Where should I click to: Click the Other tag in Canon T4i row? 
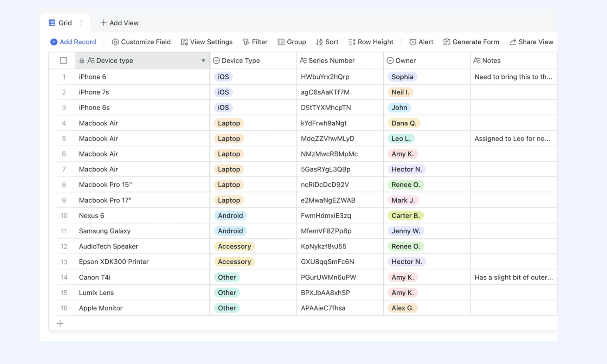[227, 277]
